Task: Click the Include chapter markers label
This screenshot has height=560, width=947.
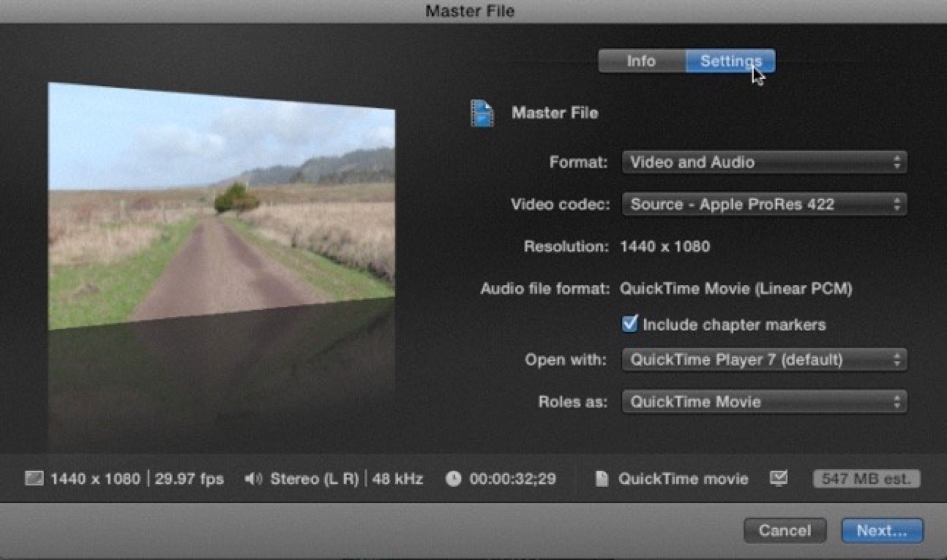Action: coord(734,325)
